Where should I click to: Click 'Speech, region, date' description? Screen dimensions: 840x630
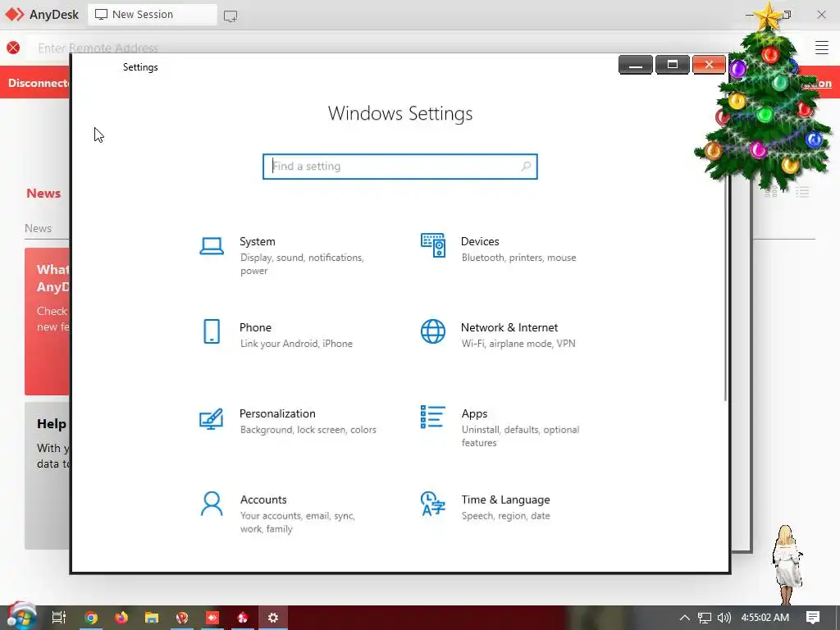pos(505,516)
